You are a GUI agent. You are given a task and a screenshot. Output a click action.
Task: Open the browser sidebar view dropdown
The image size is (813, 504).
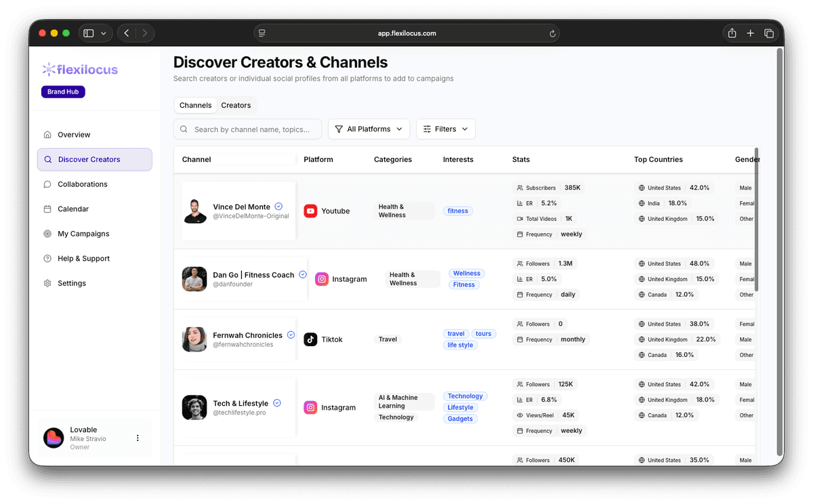(x=96, y=33)
